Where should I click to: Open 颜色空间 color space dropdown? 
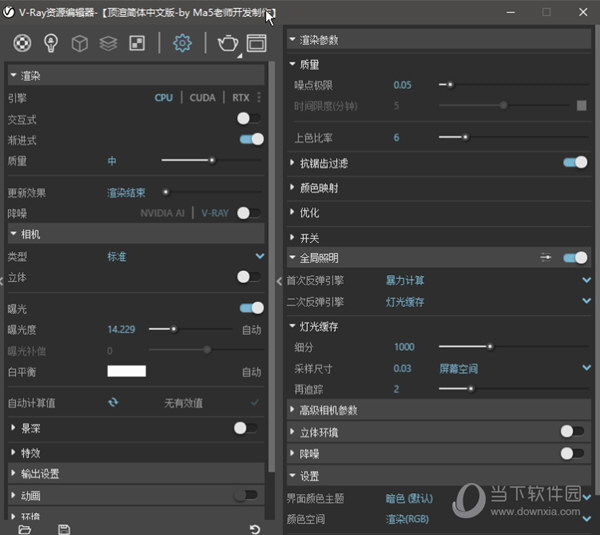click(587, 519)
